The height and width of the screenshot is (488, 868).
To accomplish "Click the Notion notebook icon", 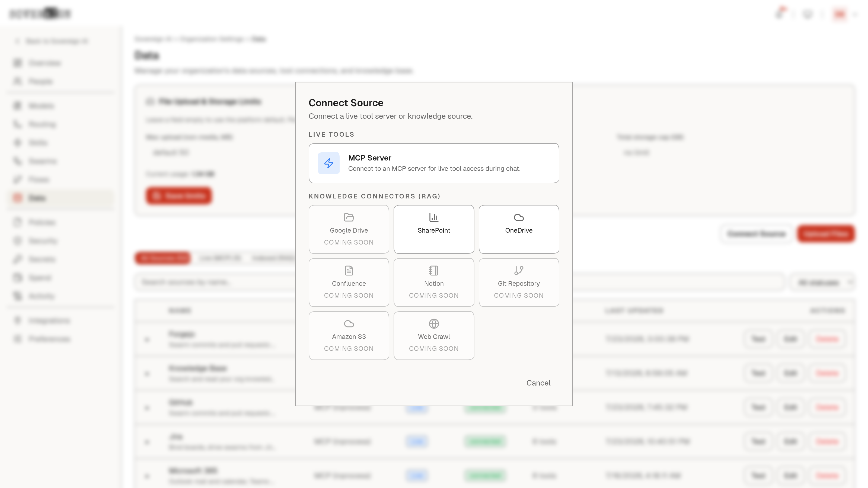I will pyautogui.click(x=434, y=271).
